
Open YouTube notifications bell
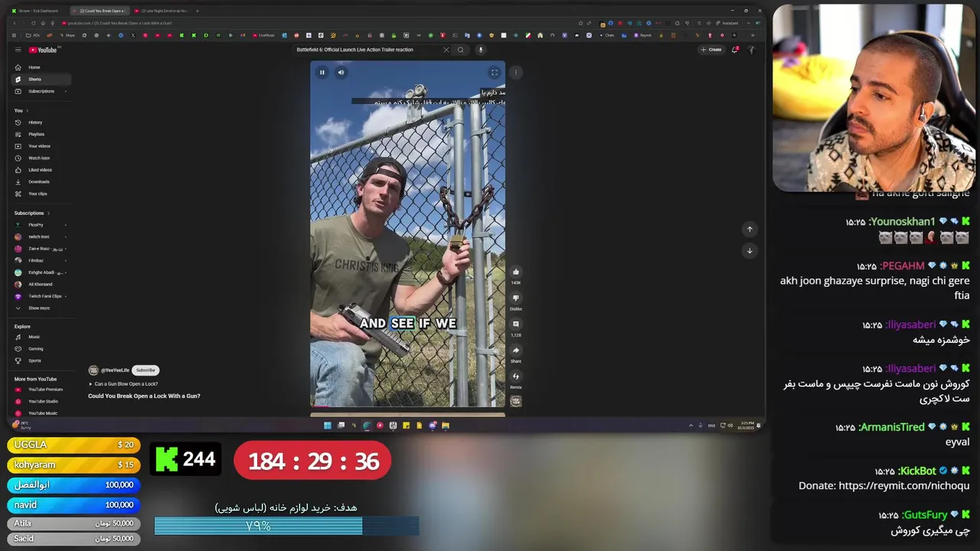point(735,50)
